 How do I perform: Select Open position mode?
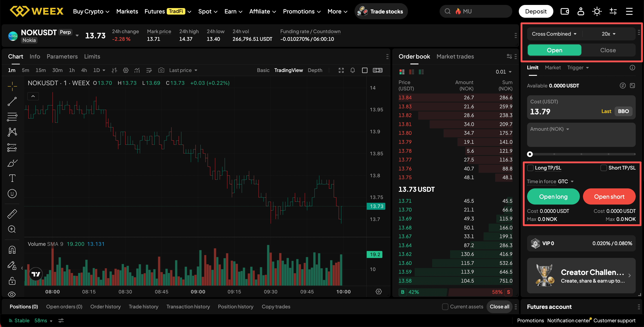click(554, 50)
